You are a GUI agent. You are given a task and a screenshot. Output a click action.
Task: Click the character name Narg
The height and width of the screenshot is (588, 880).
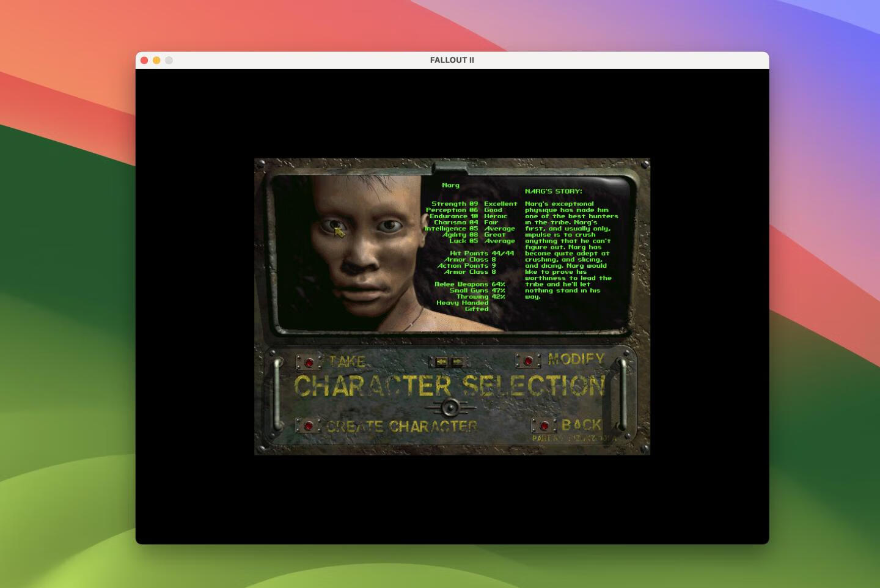click(x=450, y=185)
